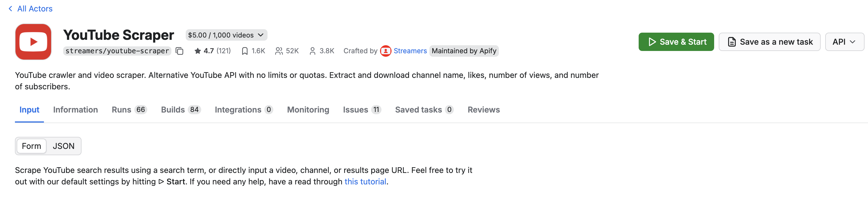Click the monthly users icon showing 3.8K
The image size is (868, 197).
point(312,51)
